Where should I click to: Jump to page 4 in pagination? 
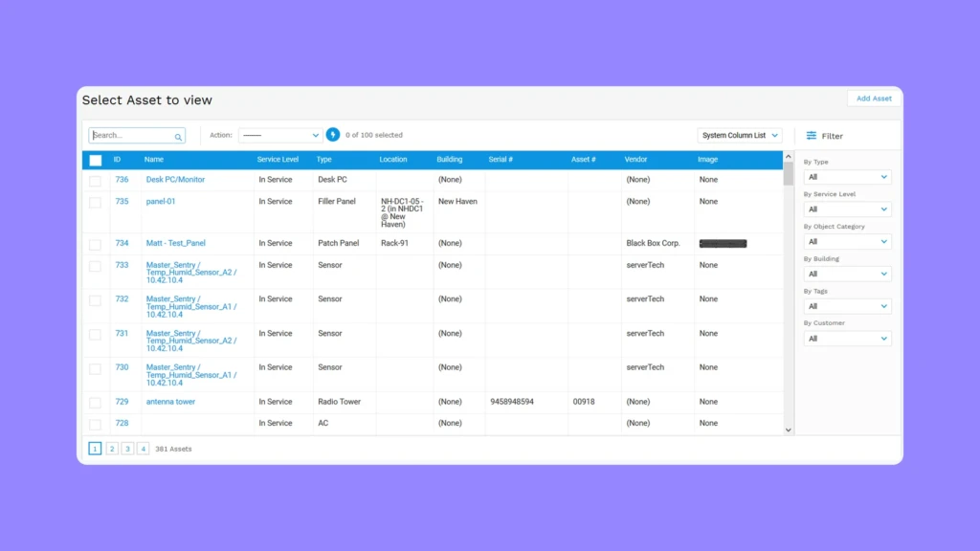144,449
